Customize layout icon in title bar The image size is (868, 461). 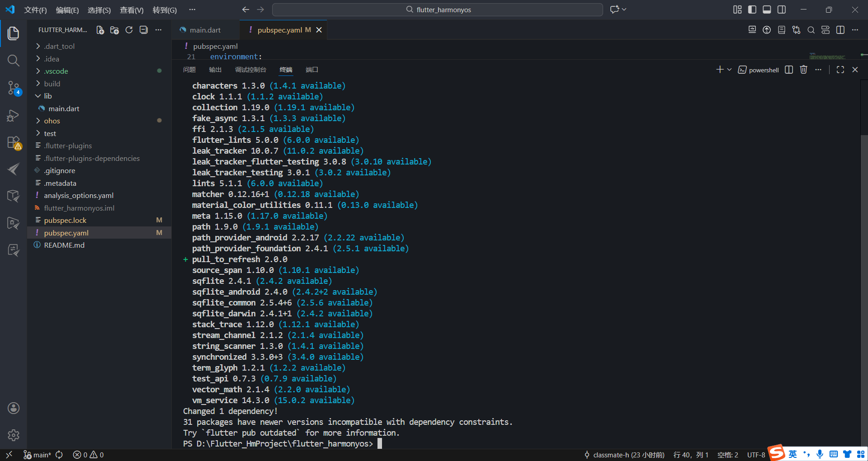pos(737,9)
